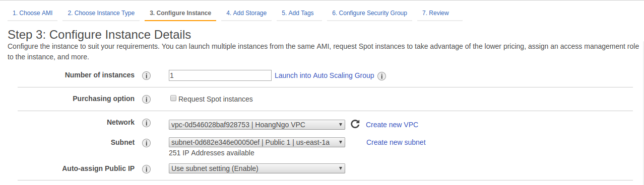Click info icon next to Purchasing option
Screen dimensions: 644x185
click(x=147, y=99)
